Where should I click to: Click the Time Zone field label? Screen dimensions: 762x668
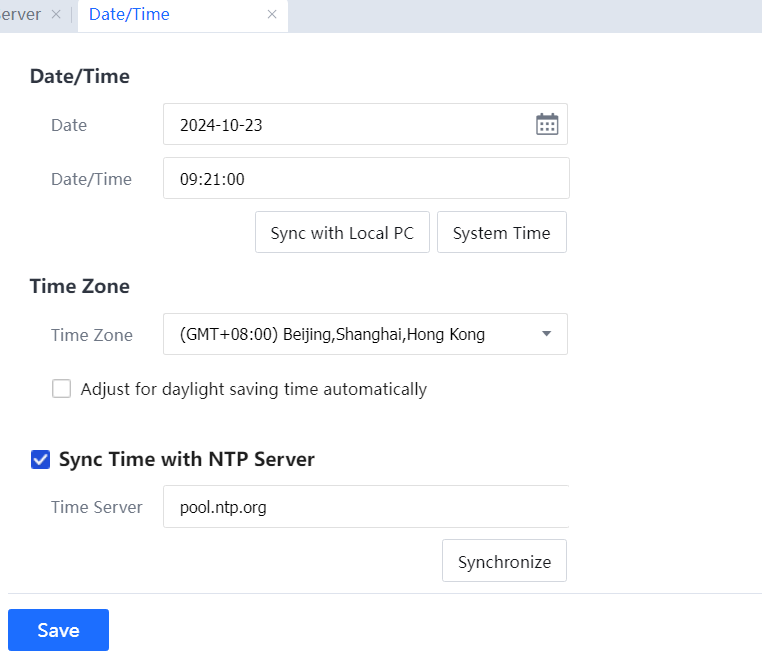[x=92, y=335]
